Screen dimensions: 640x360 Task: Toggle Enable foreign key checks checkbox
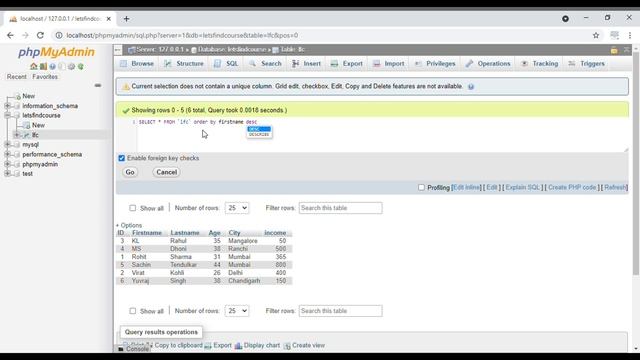pos(122,158)
